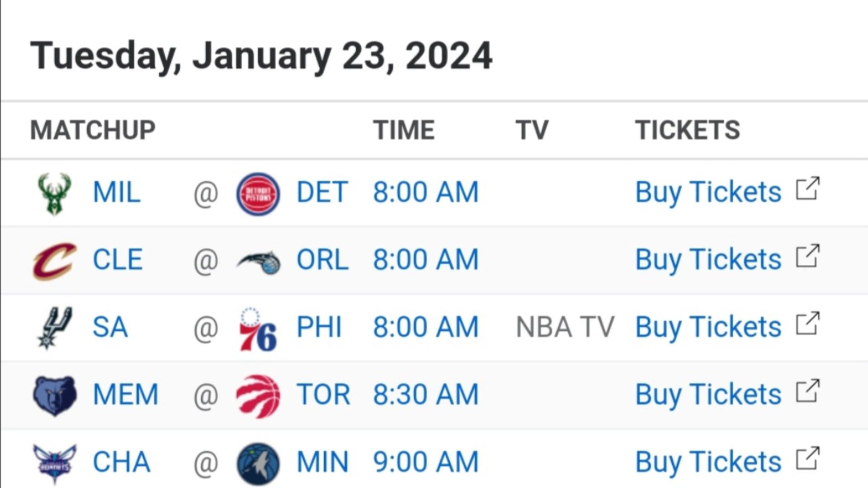Open the Cleveland Cavaliers logo
Viewport: 868px width, 488px height.
click(55, 261)
